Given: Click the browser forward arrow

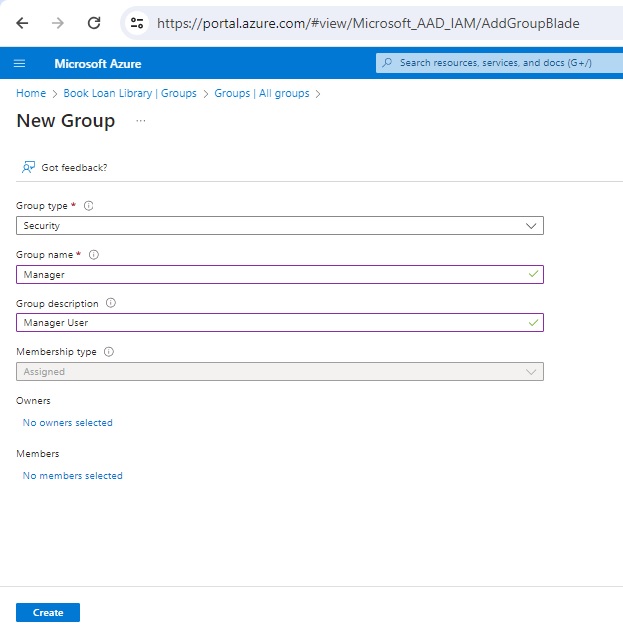Looking at the screenshot, I should click(58, 23).
